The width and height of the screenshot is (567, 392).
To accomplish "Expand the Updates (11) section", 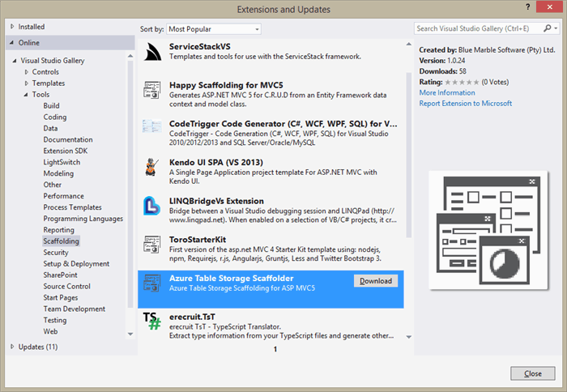I will (x=12, y=347).
